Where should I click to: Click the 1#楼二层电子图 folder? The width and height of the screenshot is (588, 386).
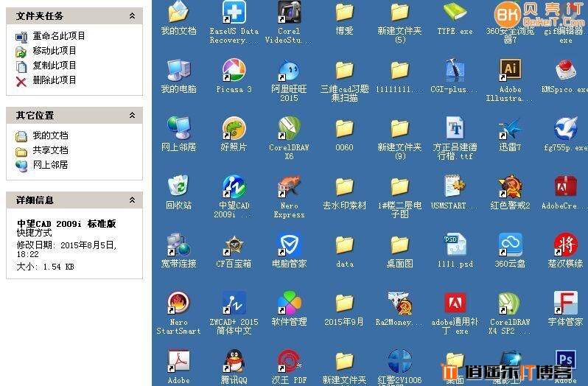400,186
